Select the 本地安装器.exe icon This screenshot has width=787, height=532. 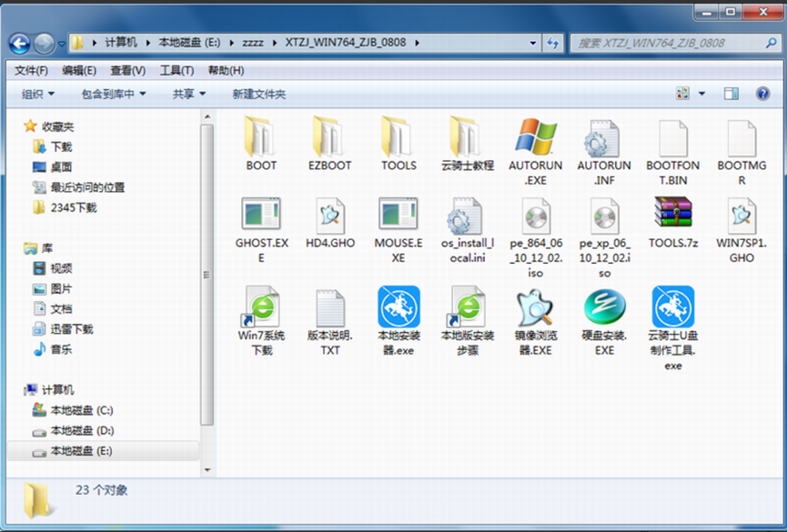[399, 307]
